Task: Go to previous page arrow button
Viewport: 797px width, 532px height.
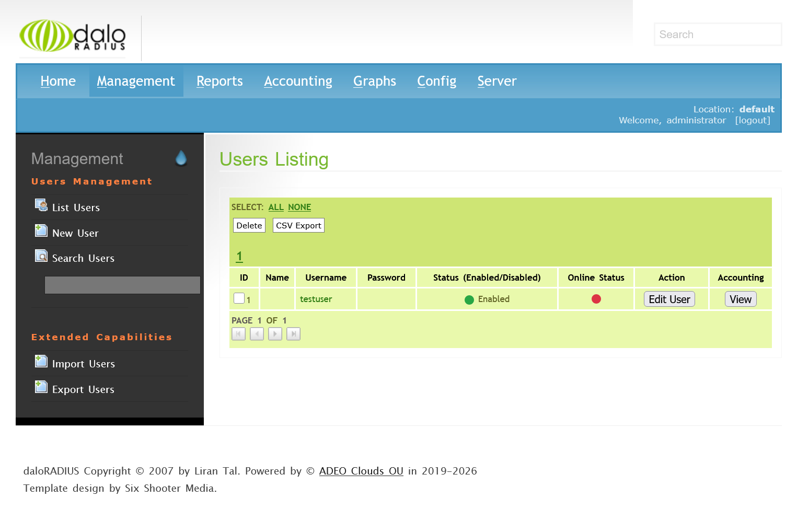Action: (x=257, y=334)
